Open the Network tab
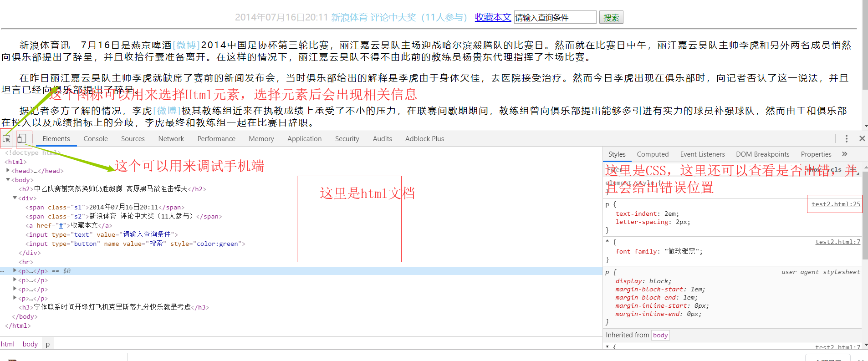This screenshot has width=868, height=361. coord(171,139)
